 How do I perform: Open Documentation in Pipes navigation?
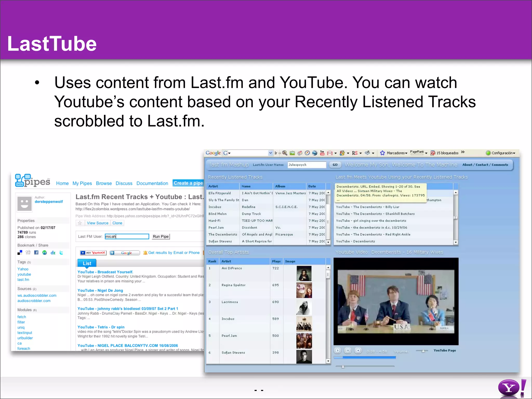coord(152,183)
